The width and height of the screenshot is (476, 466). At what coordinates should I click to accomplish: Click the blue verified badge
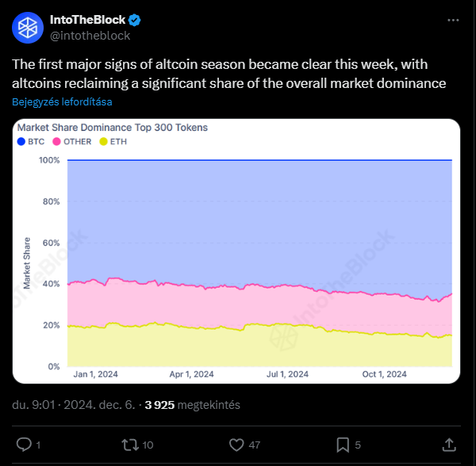(x=135, y=20)
